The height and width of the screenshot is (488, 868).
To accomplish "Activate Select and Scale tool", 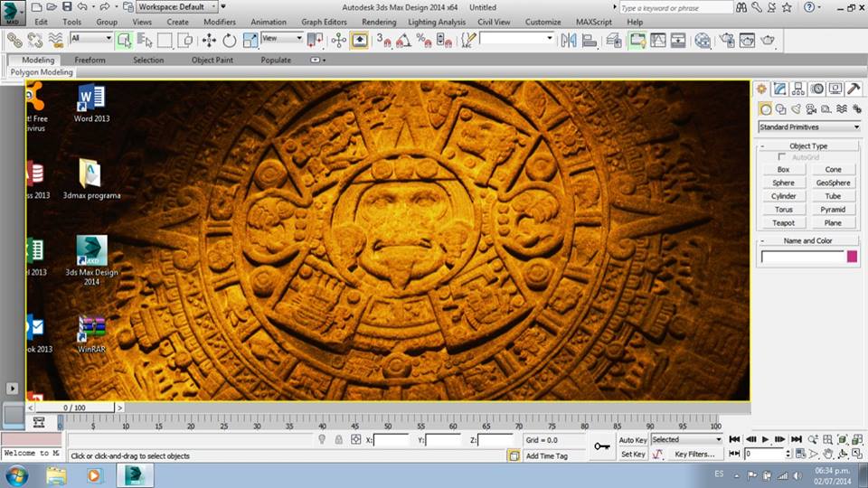I will [x=250, y=41].
